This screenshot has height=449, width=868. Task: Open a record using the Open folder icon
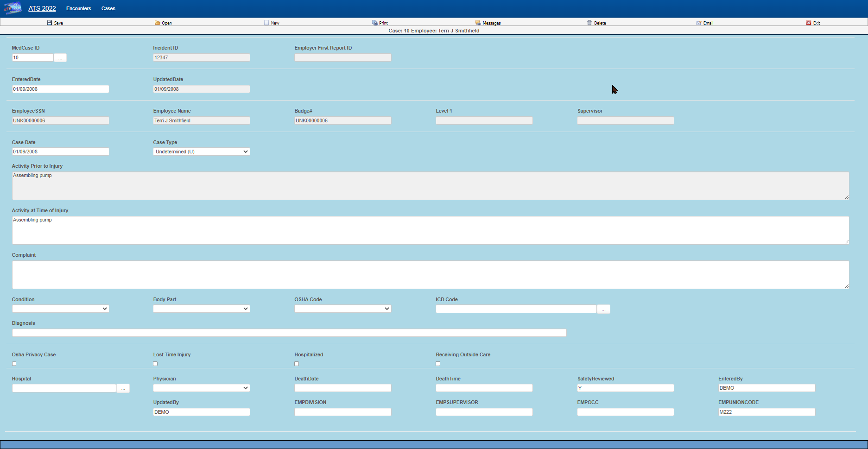pyautogui.click(x=158, y=23)
